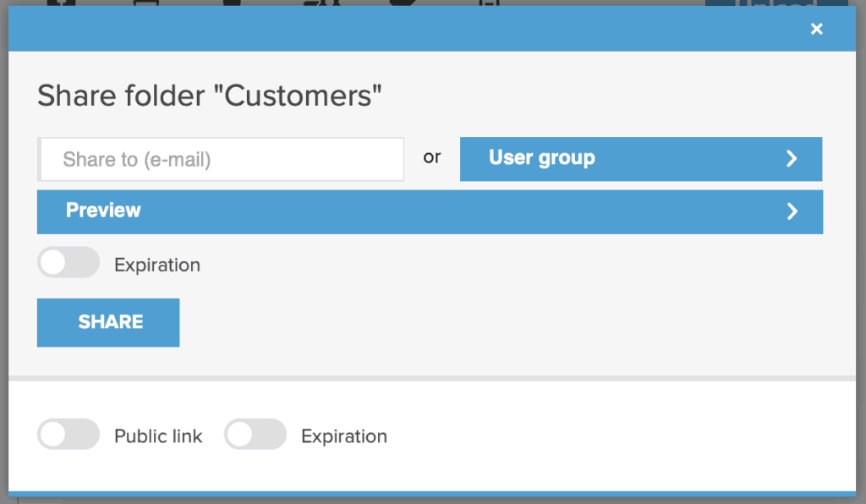Screen dimensions: 866x504
Task: Click the Expiration label next to Public link
Action: 344,436
